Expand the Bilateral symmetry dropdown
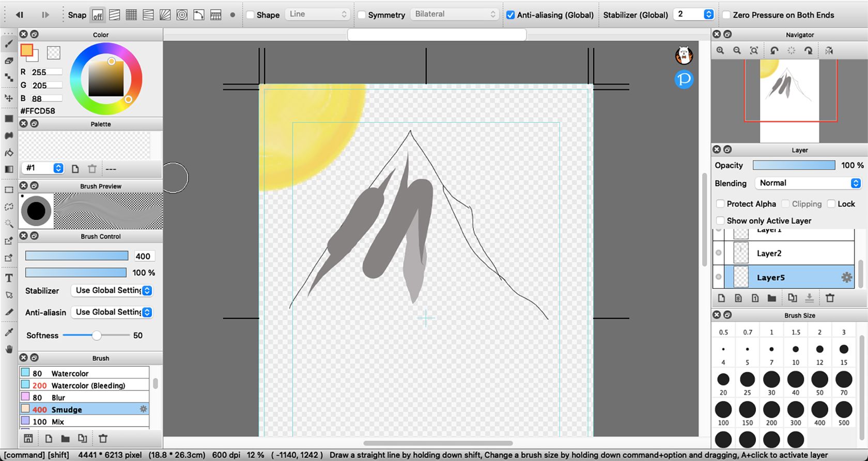 tap(455, 14)
